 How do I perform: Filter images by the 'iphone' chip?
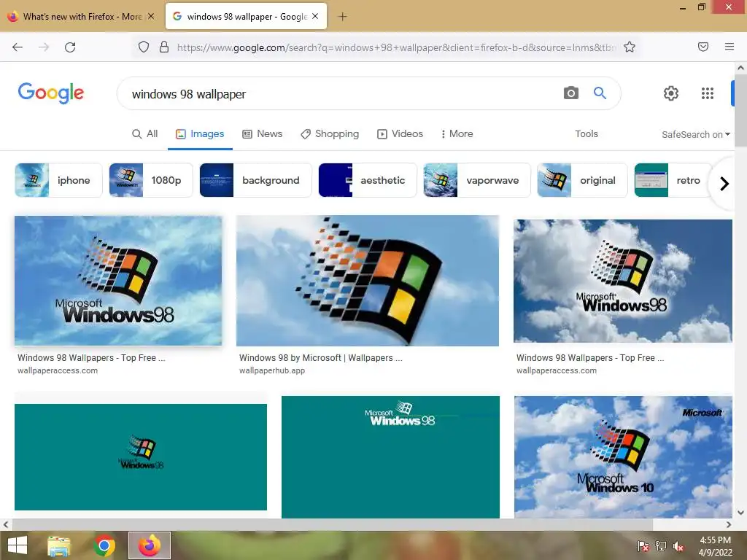[58, 180]
